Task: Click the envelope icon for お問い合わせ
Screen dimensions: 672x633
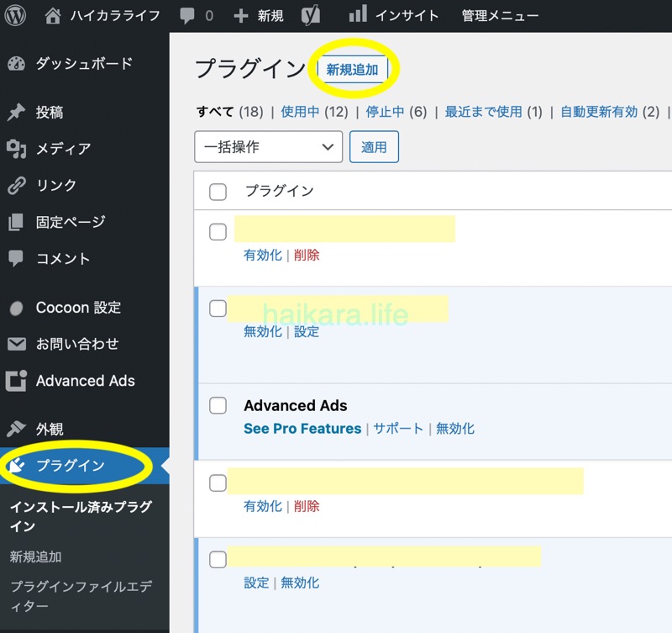Action: coord(17,344)
